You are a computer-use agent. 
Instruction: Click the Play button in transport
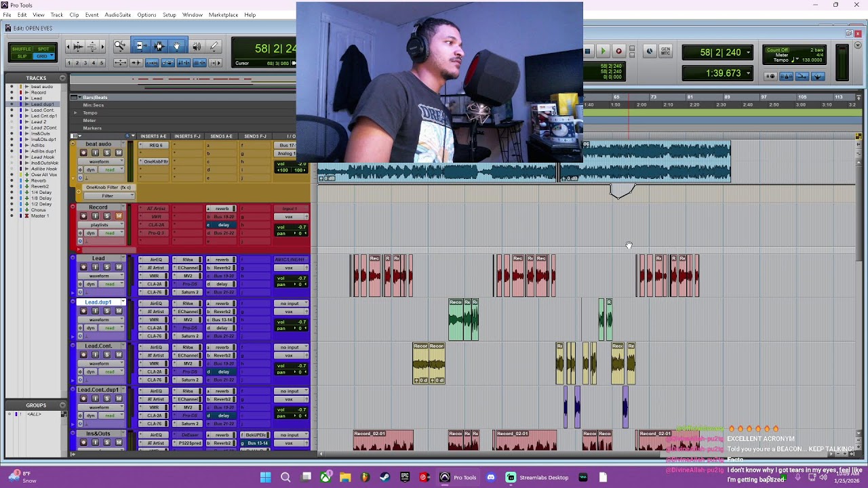pos(603,51)
